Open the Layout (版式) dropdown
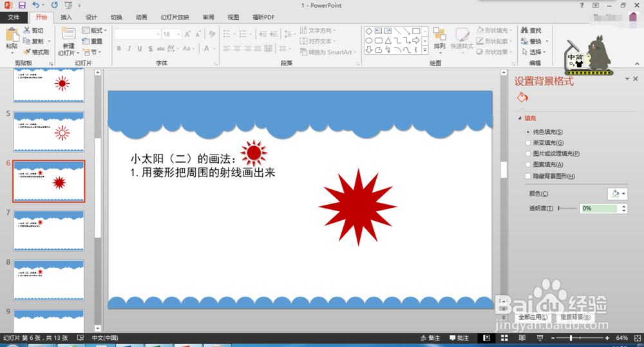This screenshot has width=644, height=347. [95, 30]
